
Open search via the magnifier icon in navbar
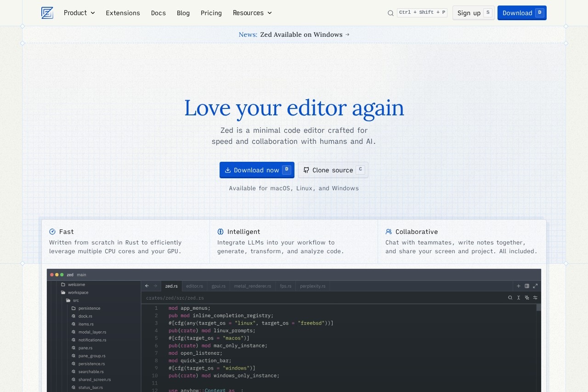tap(390, 13)
